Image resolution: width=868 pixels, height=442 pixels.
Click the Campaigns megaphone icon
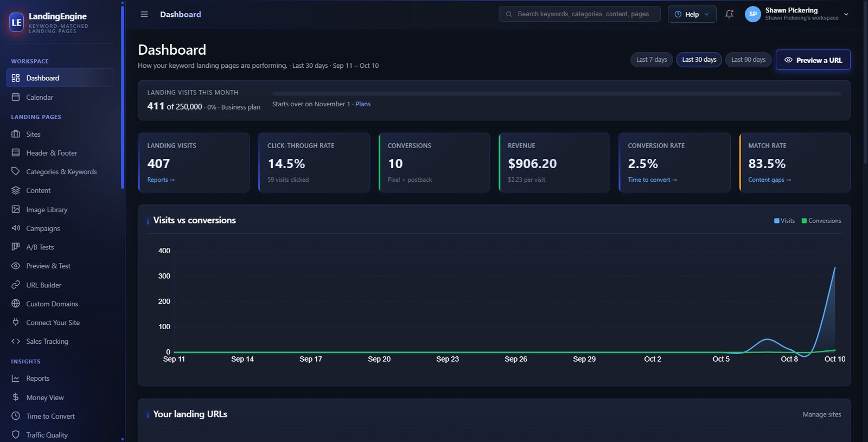[x=16, y=228]
